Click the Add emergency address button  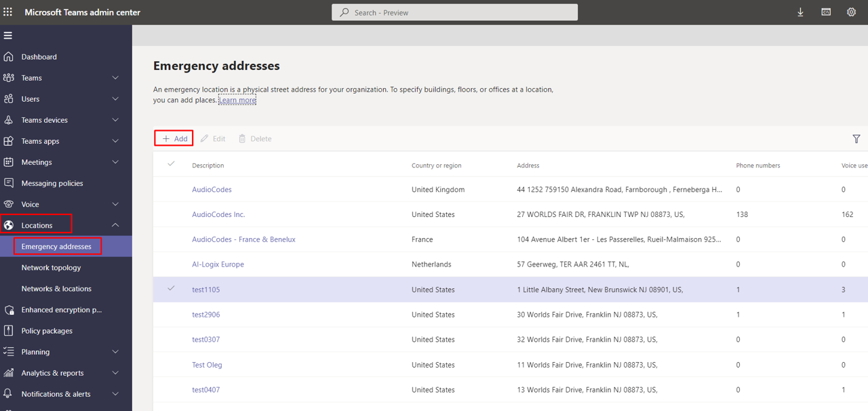pyautogui.click(x=174, y=138)
